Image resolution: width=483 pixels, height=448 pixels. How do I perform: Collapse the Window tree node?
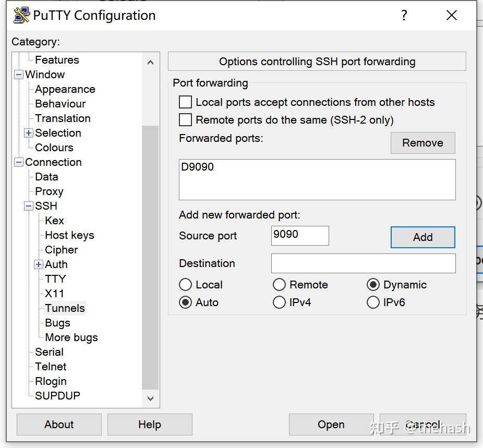[19, 75]
